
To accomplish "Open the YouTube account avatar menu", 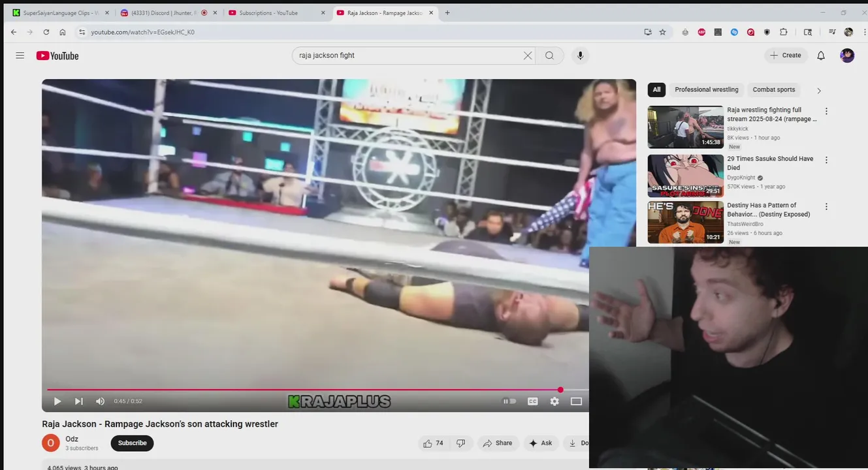I will tap(847, 55).
